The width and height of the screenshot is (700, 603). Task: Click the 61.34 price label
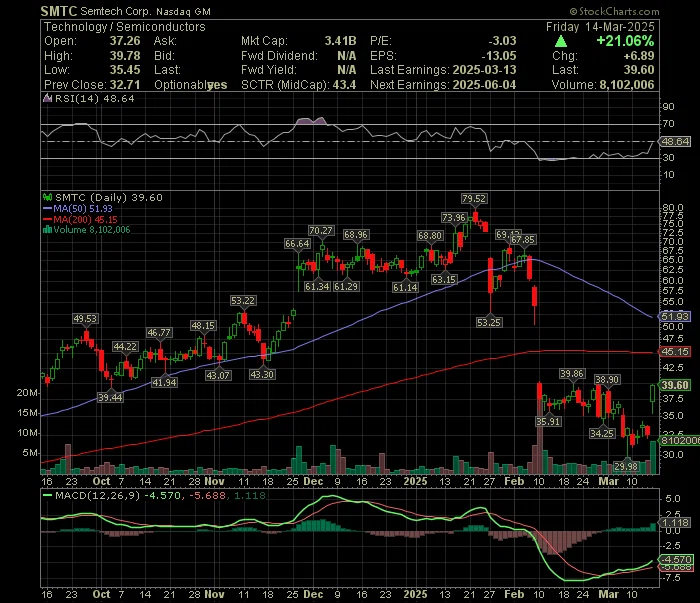(x=317, y=286)
